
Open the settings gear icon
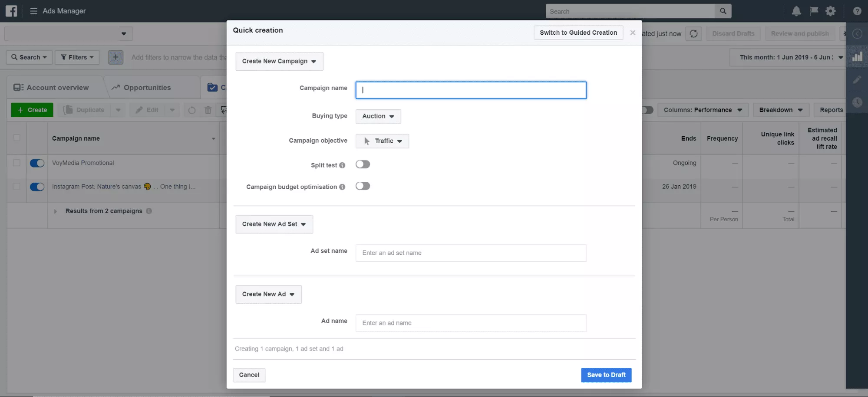830,11
